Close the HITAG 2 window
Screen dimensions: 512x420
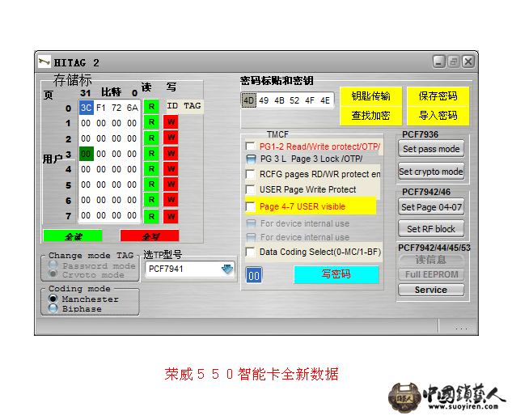point(468,62)
